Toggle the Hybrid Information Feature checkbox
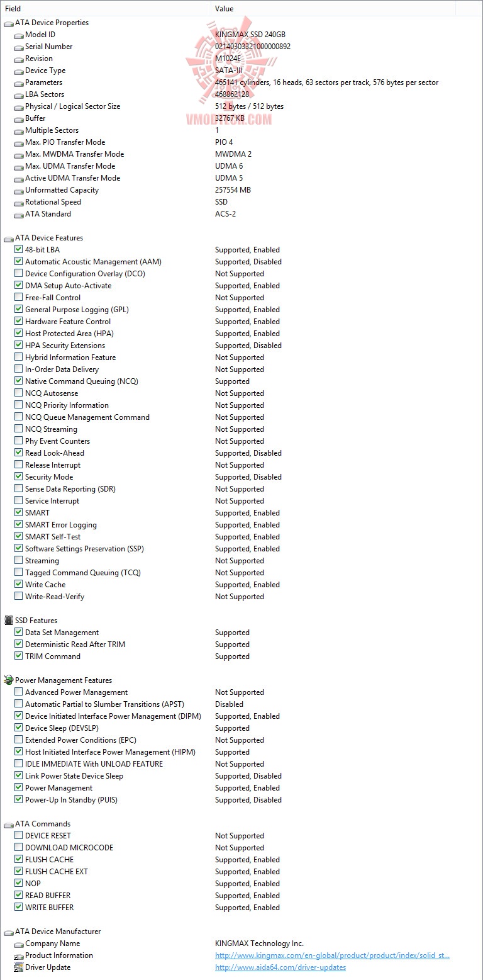483x980 pixels. point(19,358)
